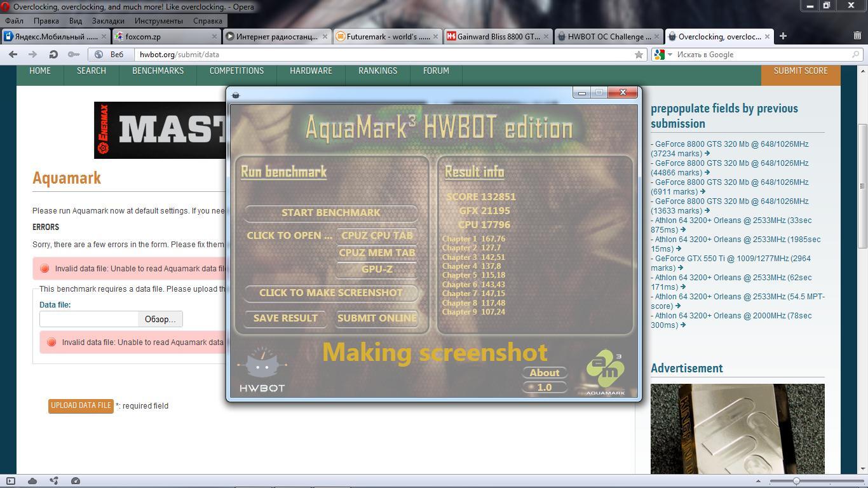
Task: Close the foxcom.zp tab
Action: tap(214, 37)
